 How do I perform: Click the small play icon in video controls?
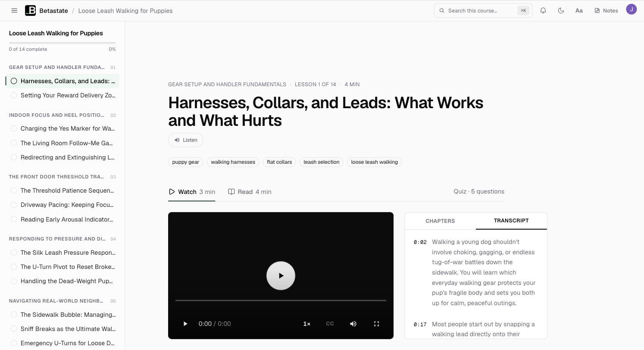pyautogui.click(x=185, y=324)
